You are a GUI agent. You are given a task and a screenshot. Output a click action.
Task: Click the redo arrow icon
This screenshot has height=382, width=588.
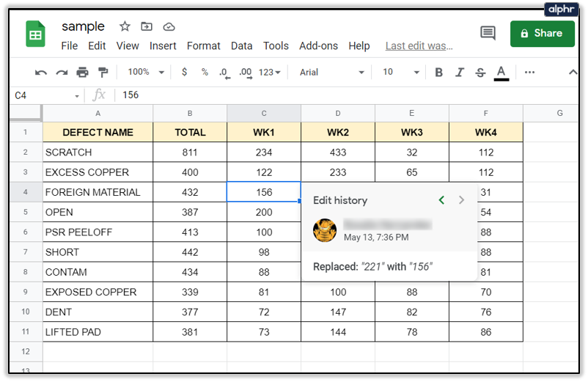coord(62,73)
